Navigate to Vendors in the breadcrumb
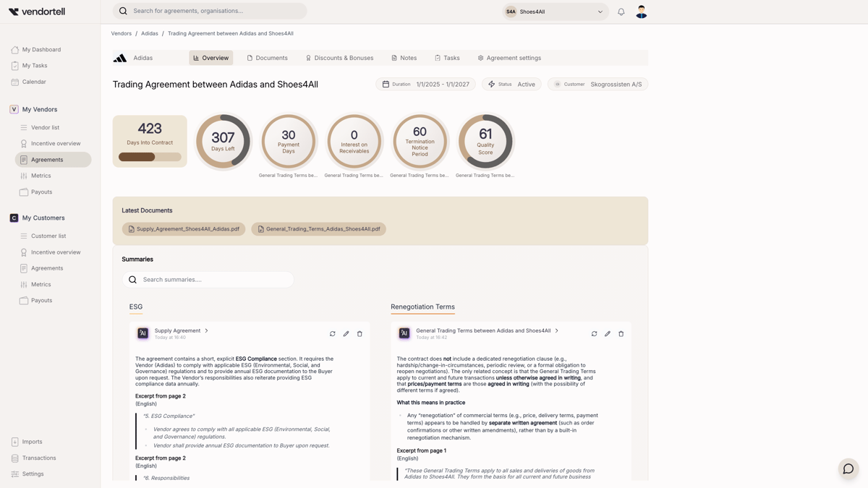Viewport: 868px width, 488px height. 121,33
